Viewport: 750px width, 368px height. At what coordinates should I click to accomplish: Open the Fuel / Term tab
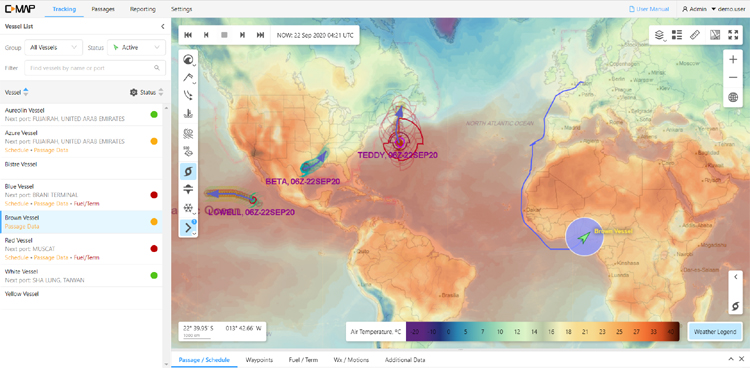tap(303, 360)
